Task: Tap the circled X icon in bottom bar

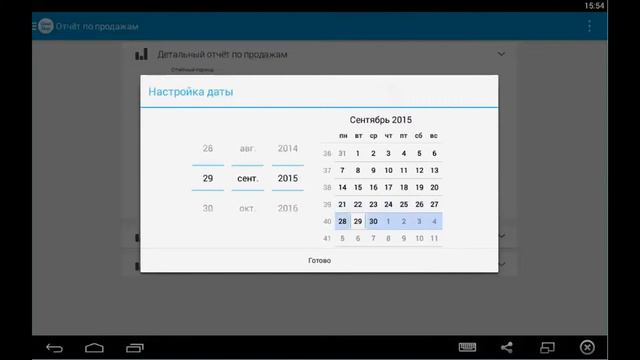Action: 587,347
